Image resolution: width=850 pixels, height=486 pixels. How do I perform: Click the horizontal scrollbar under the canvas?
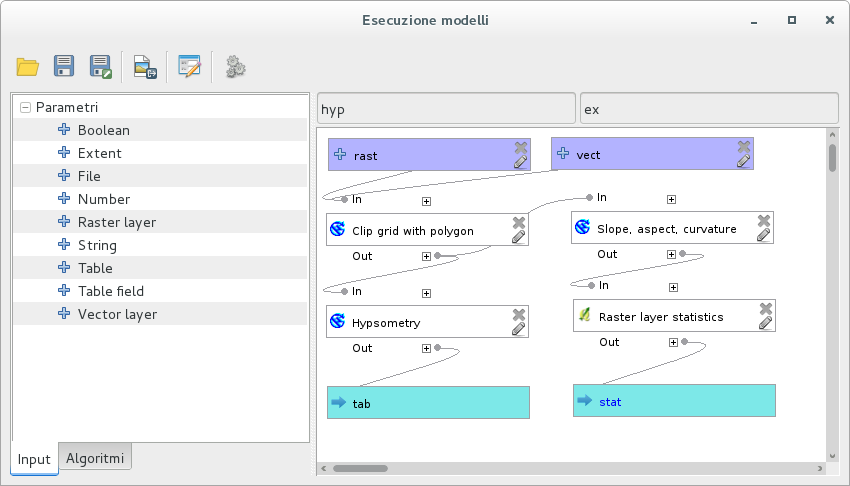[360, 467]
